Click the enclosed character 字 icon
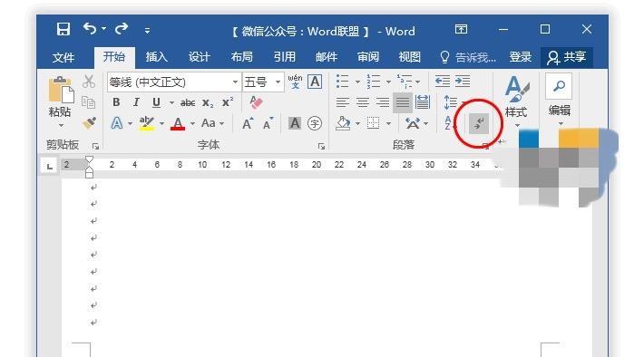Image resolution: width=644 pixels, height=357 pixels. [x=315, y=123]
